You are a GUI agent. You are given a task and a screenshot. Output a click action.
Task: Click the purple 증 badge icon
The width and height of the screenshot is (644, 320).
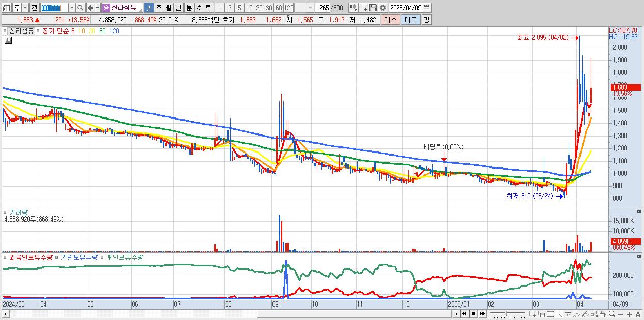click(x=106, y=8)
